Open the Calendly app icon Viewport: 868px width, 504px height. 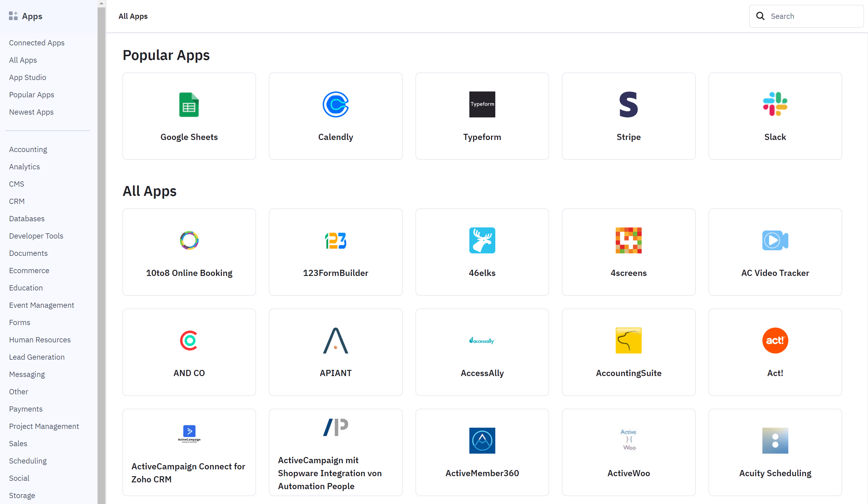tap(335, 104)
